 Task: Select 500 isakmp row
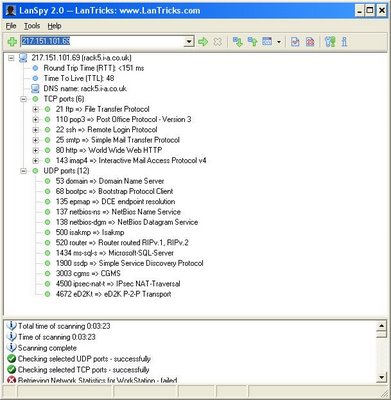tap(90, 233)
